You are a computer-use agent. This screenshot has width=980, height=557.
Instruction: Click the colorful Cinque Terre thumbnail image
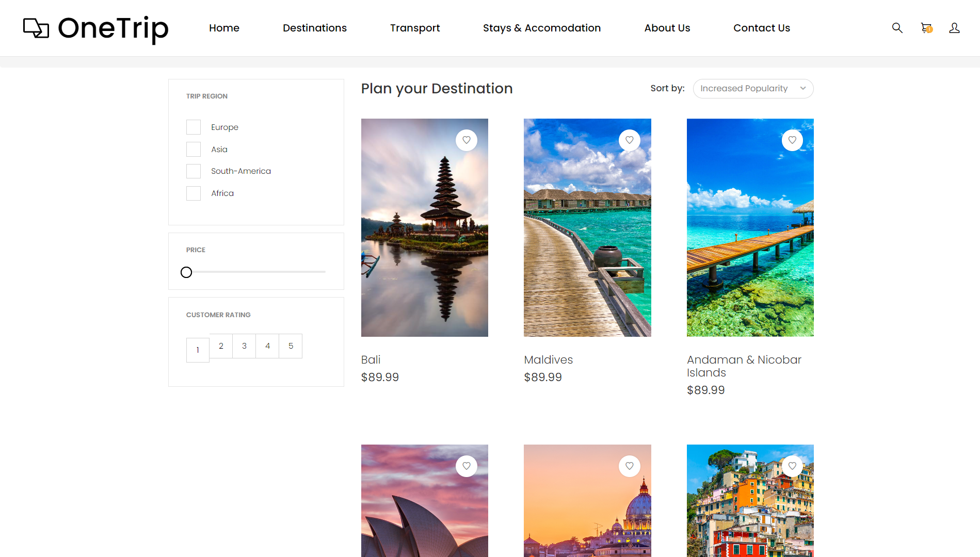tap(750, 501)
